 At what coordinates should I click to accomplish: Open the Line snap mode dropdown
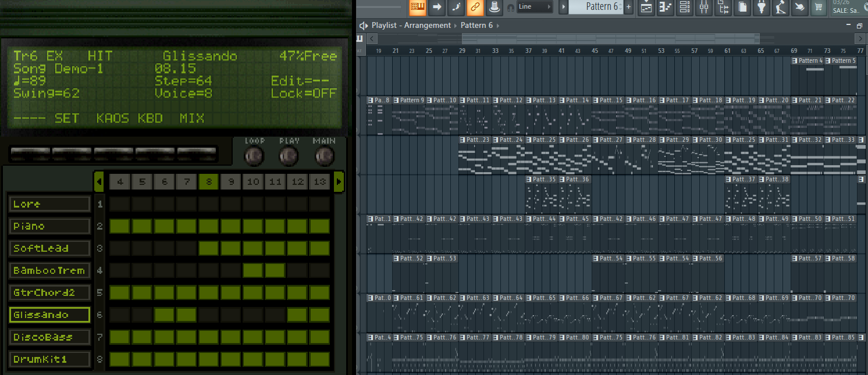[x=535, y=7]
